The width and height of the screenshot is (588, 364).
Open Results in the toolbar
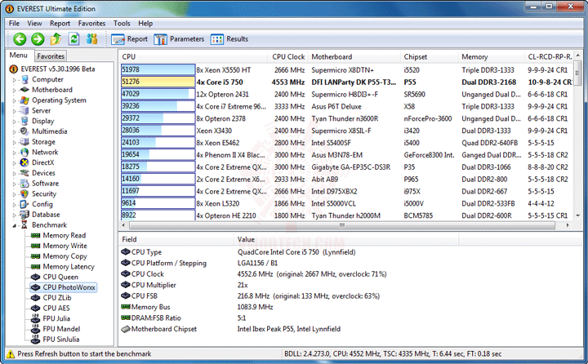(x=229, y=39)
